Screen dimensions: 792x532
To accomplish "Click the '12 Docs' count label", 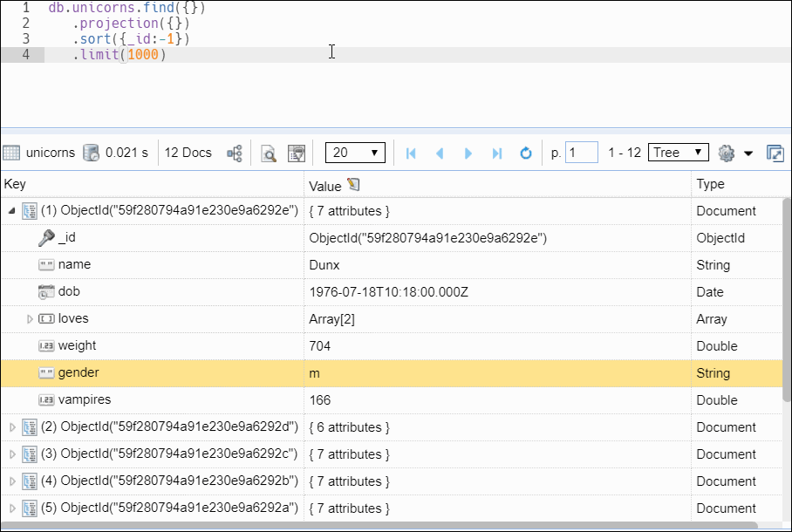I will (x=188, y=153).
